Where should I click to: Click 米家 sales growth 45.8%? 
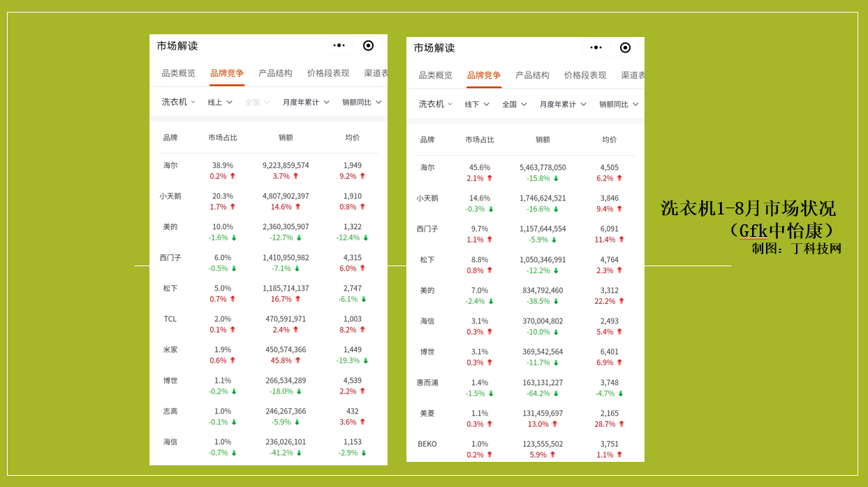coord(281,361)
